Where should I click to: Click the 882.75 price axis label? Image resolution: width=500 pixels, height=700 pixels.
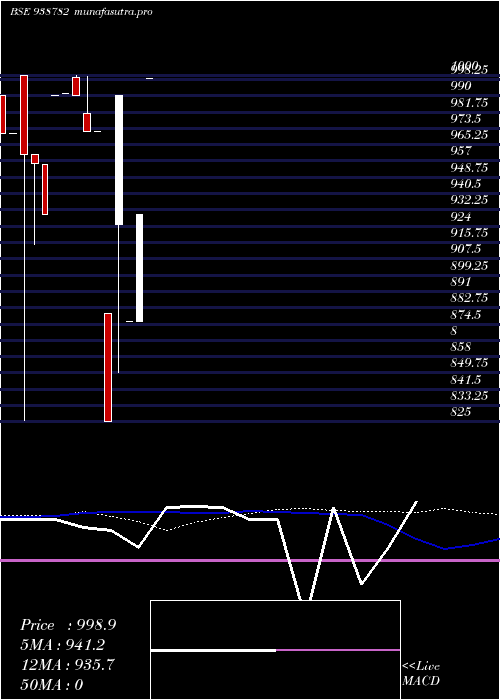click(x=469, y=298)
